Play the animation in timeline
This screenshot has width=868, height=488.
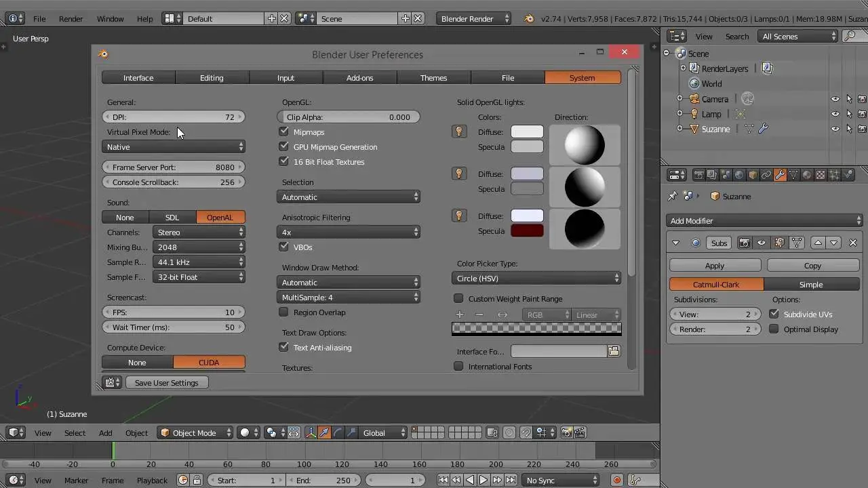point(483,480)
